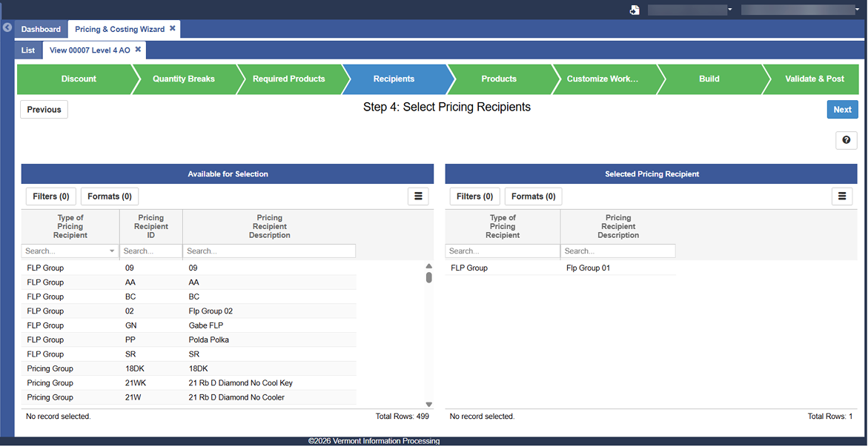
Task: Switch to the Dashboard tab
Action: point(41,29)
